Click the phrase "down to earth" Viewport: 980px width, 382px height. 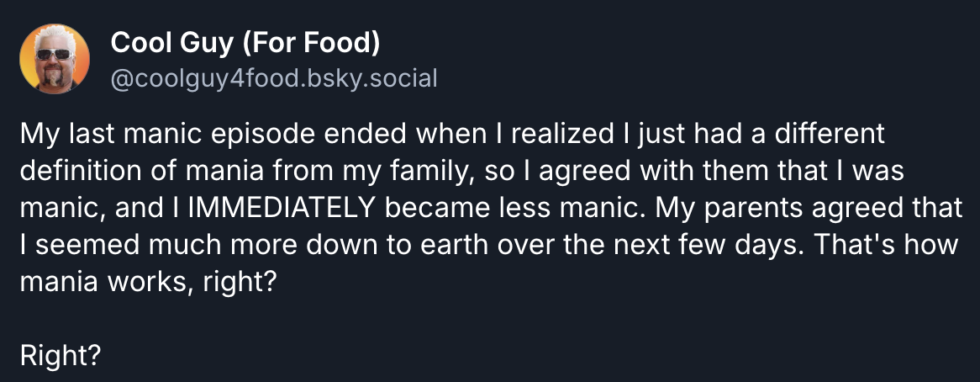[x=433, y=244]
